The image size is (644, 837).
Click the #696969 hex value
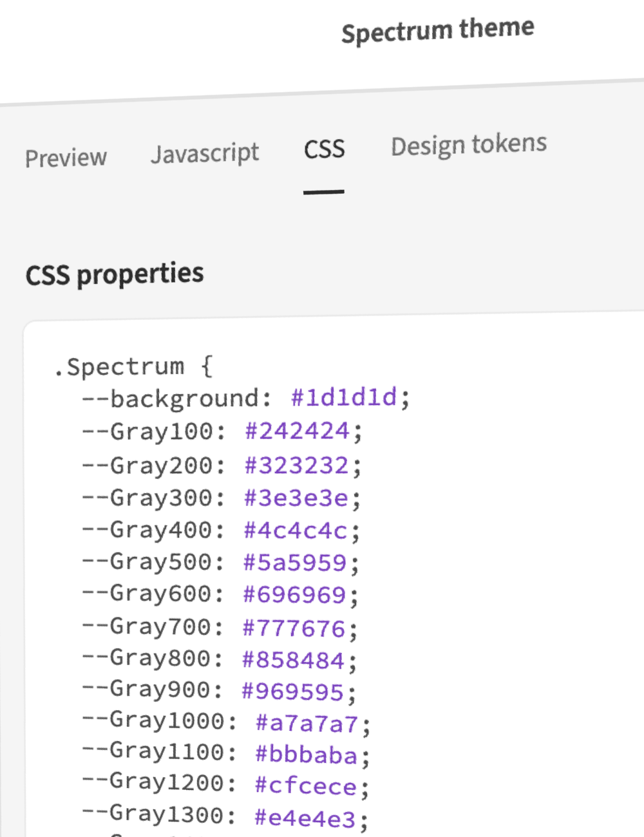[x=294, y=594]
